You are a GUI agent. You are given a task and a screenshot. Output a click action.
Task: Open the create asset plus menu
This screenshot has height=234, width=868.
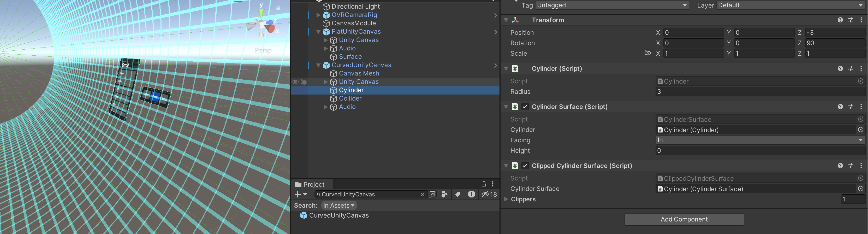click(x=300, y=194)
